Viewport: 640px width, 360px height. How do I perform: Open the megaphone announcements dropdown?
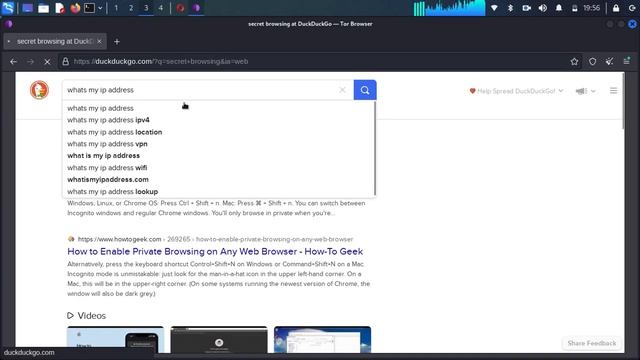pyautogui.click(x=585, y=91)
